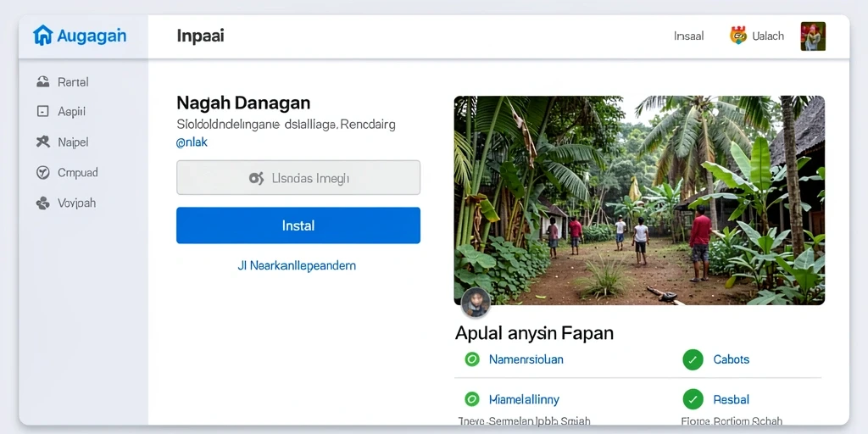Viewport: 868px width, 434px height.
Task: Click the Sioldoldndelingane description text
Action: click(287, 125)
